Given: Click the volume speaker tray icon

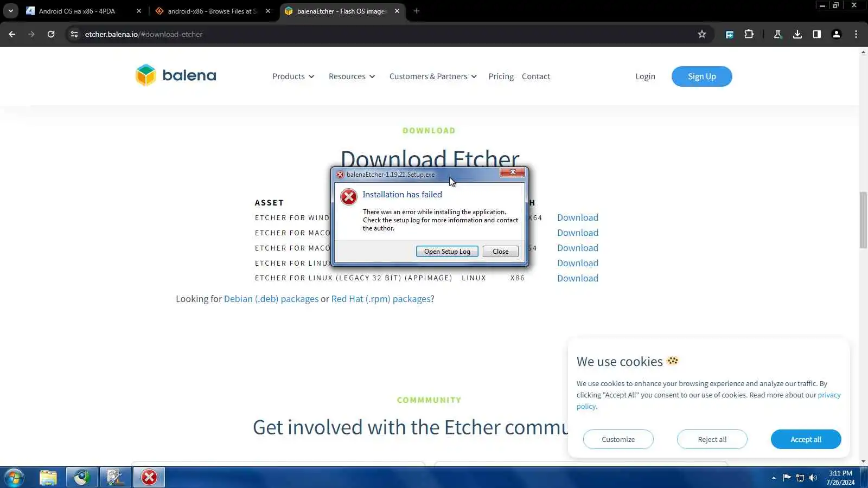Looking at the screenshot, I should [x=813, y=478].
